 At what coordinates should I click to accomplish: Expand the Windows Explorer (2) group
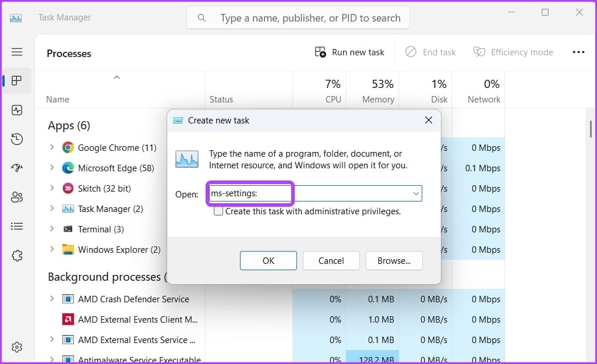click(52, 249)
